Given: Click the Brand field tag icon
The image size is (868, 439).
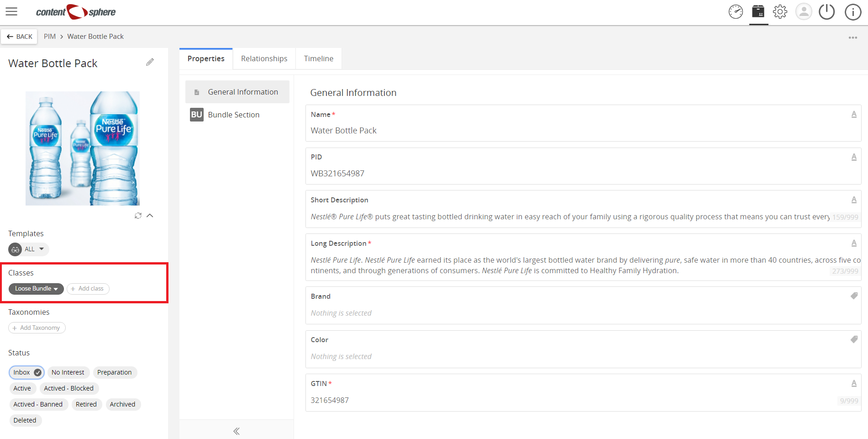Looking at the screenshot, I should [x=854, y=296].
